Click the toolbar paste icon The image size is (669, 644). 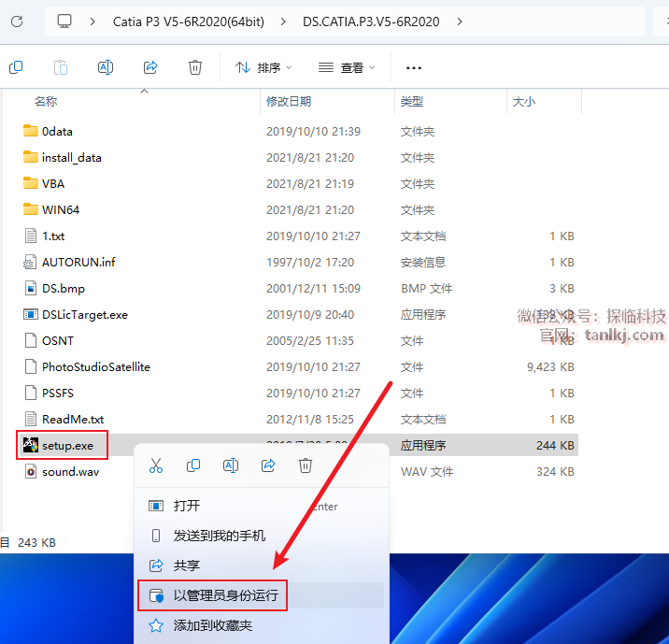(x=61, y=67)
